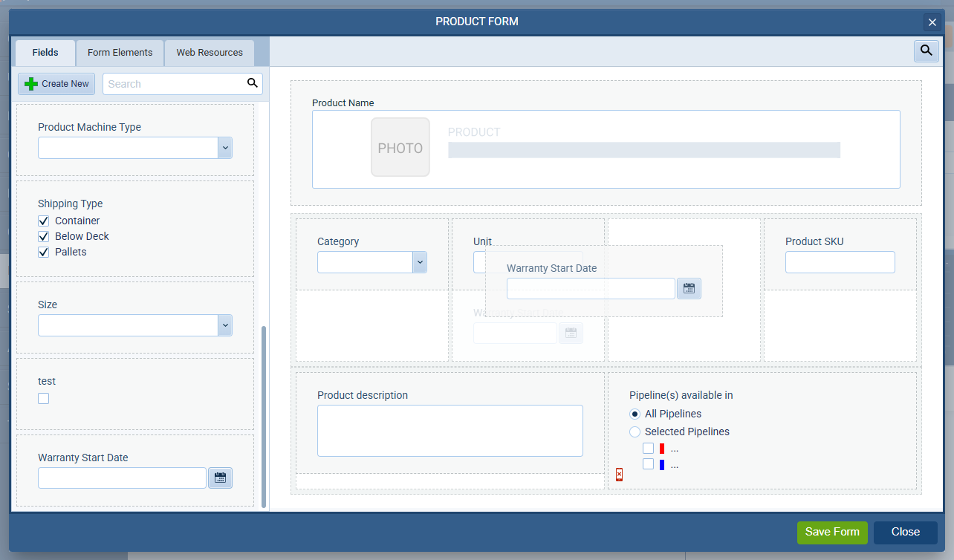Click the magnifier search icon at top right

click(x=926, y=51)
